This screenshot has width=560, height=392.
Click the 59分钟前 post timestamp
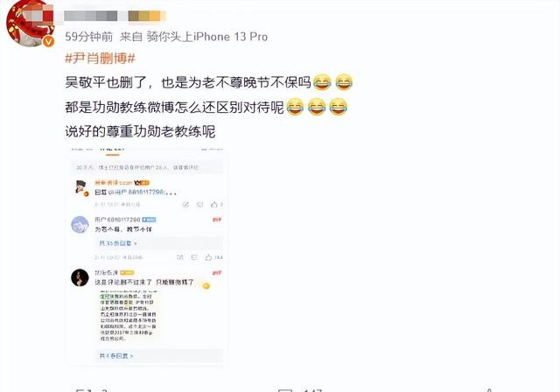[89, 37]
